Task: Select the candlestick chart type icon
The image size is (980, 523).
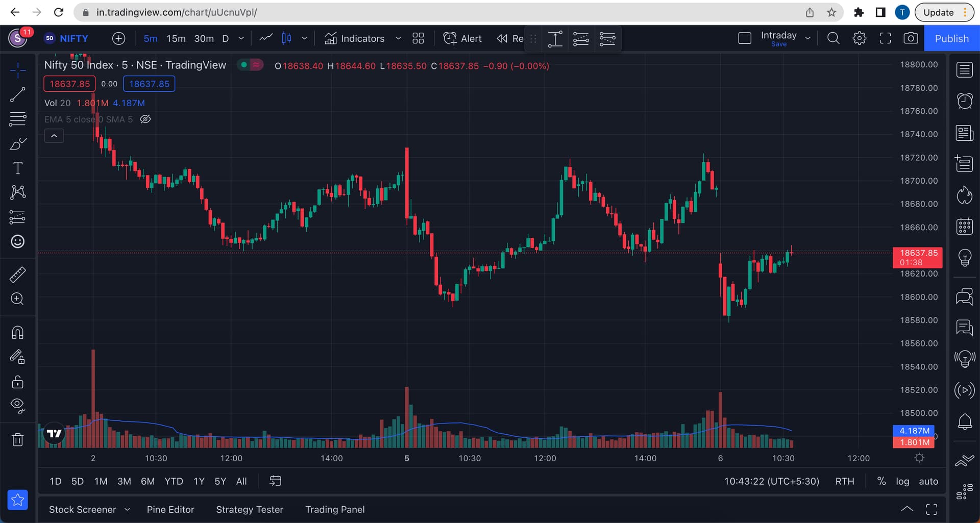Action: click(x=286, y=38)
